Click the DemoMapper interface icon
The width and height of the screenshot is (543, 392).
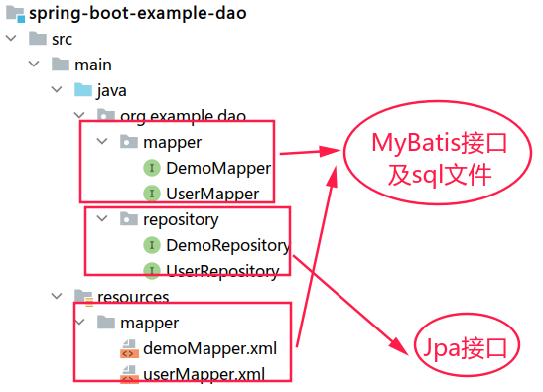coord(152,168)
